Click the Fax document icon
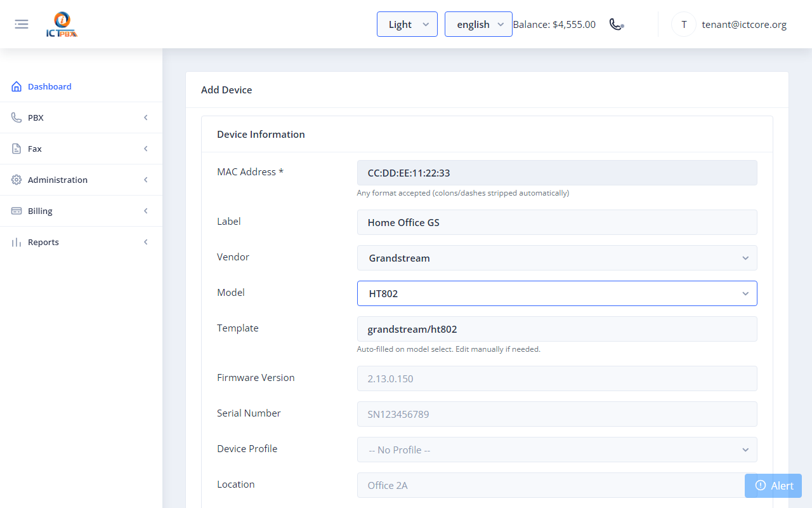 [16, 149]
